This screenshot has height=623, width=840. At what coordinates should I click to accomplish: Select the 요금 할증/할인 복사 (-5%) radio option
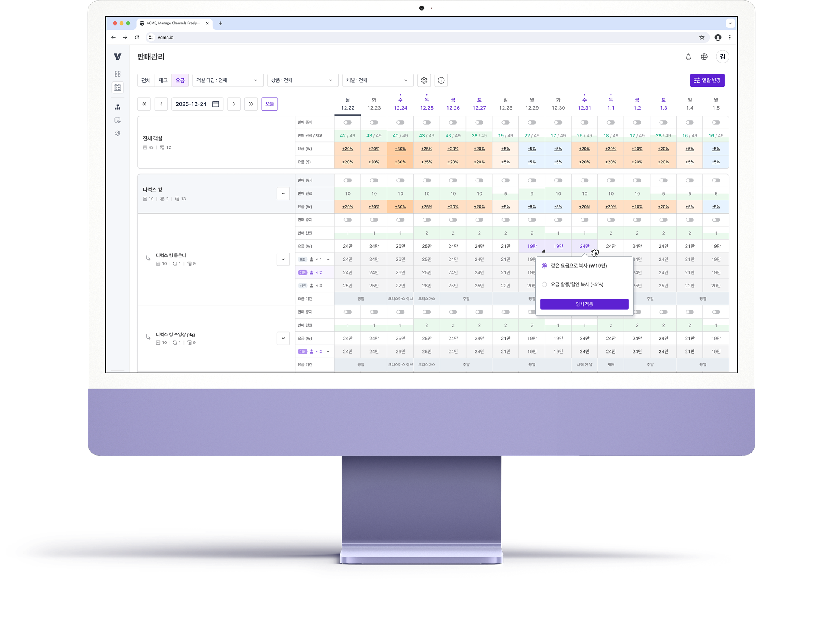pyautogui.click(x=544, y=285)
